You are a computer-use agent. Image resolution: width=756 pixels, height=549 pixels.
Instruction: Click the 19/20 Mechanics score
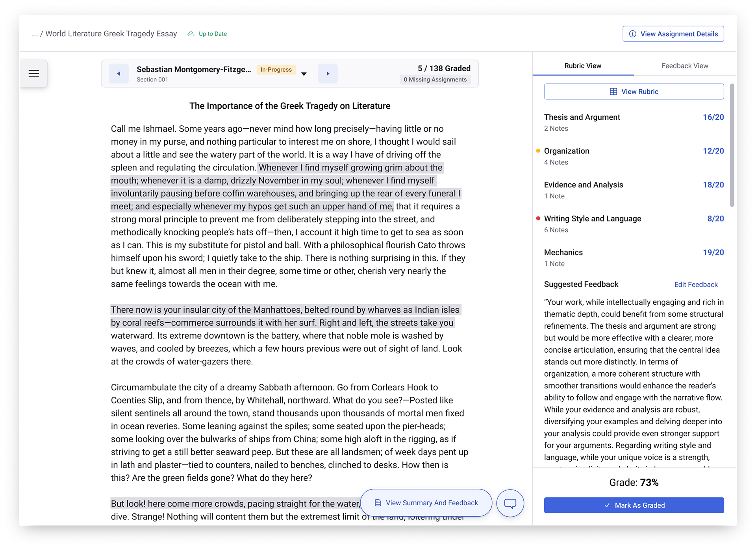pyautogui.click(x=713, y=253)
